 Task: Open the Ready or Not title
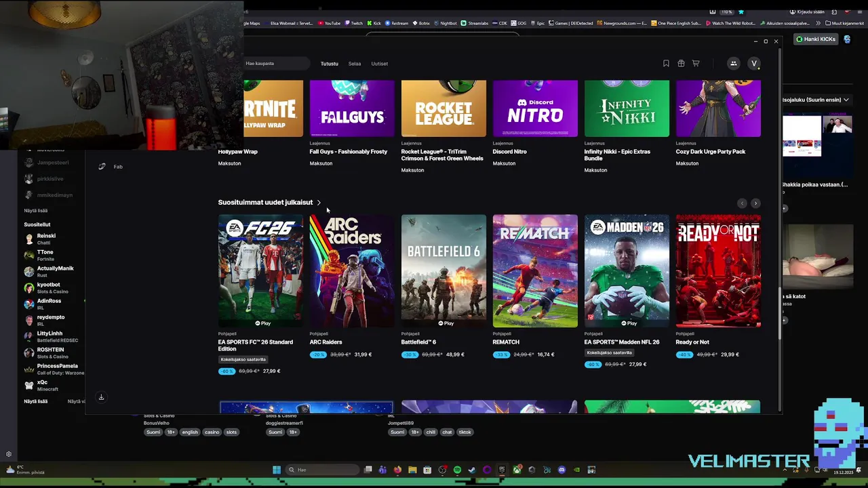(x=692, y=342)
